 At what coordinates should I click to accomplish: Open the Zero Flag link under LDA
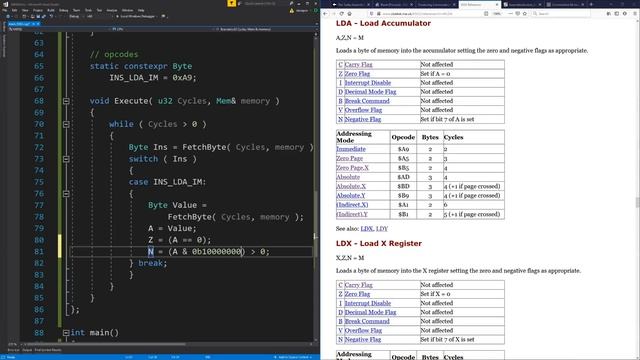point(357,73)
